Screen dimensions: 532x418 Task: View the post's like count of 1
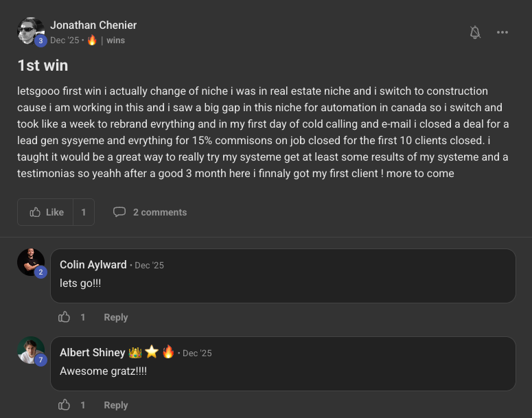click(x=84, y=212)
